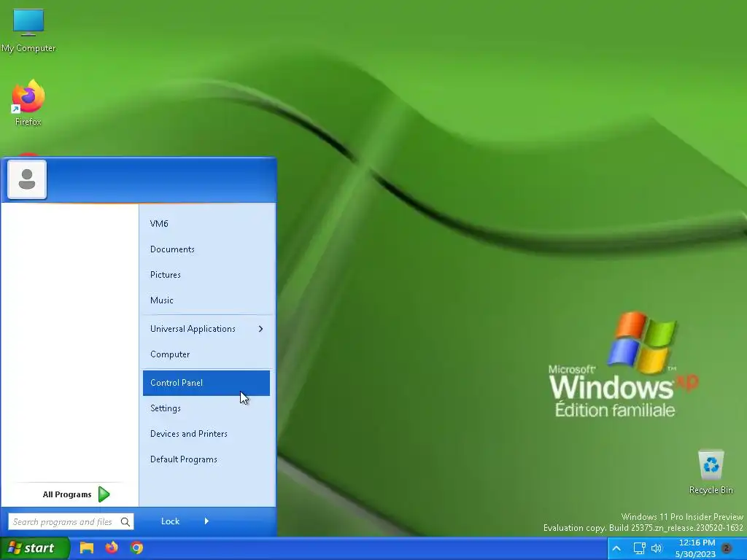
Task: Click the user account picture in Start menu
Action: [x=27, y=179]
